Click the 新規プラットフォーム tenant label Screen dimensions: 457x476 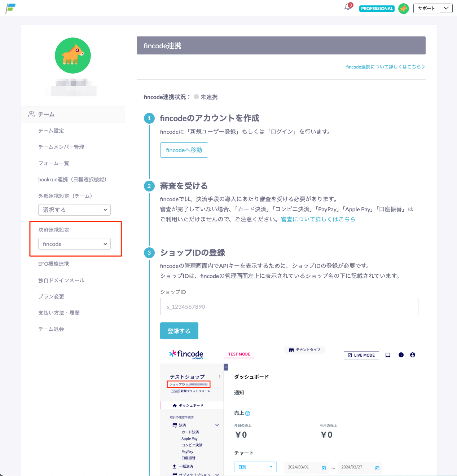pos(195,391)
